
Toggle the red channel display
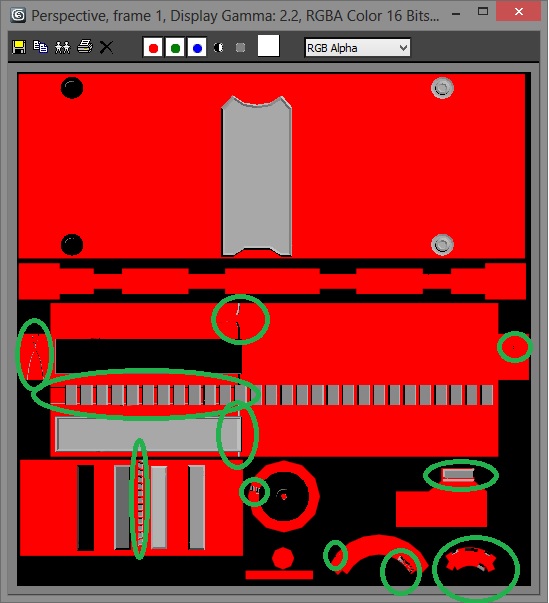tap(153, 48)
